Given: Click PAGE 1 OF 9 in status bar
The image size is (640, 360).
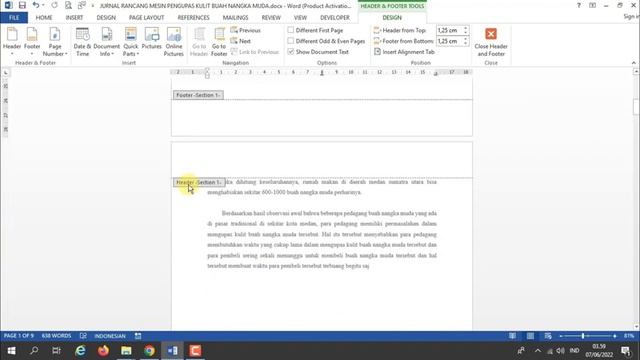Looking at the screenshot, I should pos(19,336).
